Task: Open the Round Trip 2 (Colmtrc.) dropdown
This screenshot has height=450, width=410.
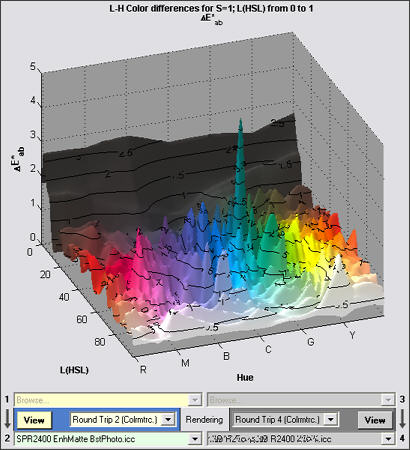Action: [168, 419]
